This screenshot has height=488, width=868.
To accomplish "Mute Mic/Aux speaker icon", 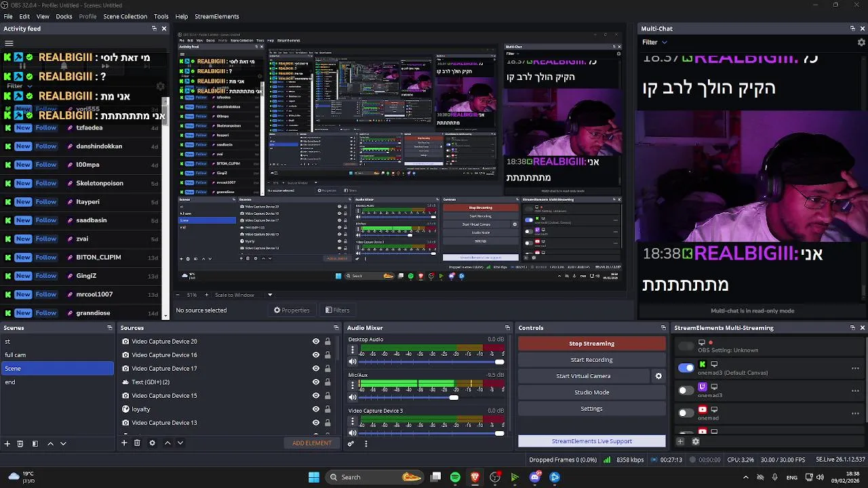I will click(x=353, y=397).
